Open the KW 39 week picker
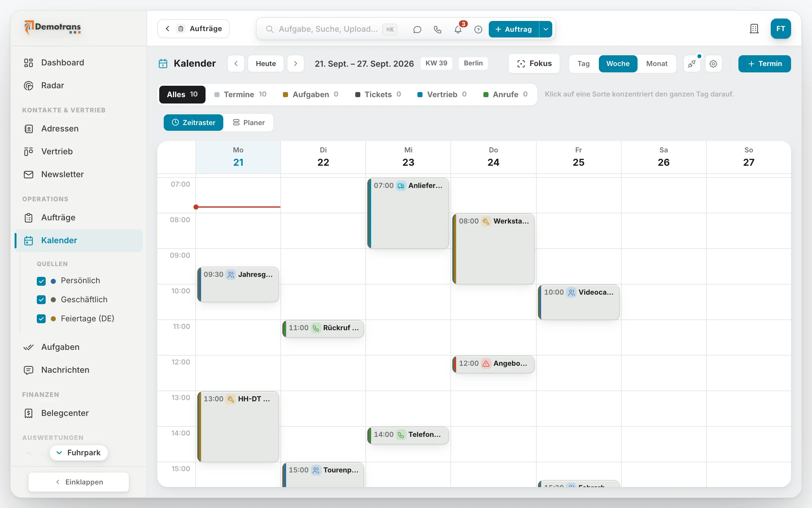 coord(436,63)
